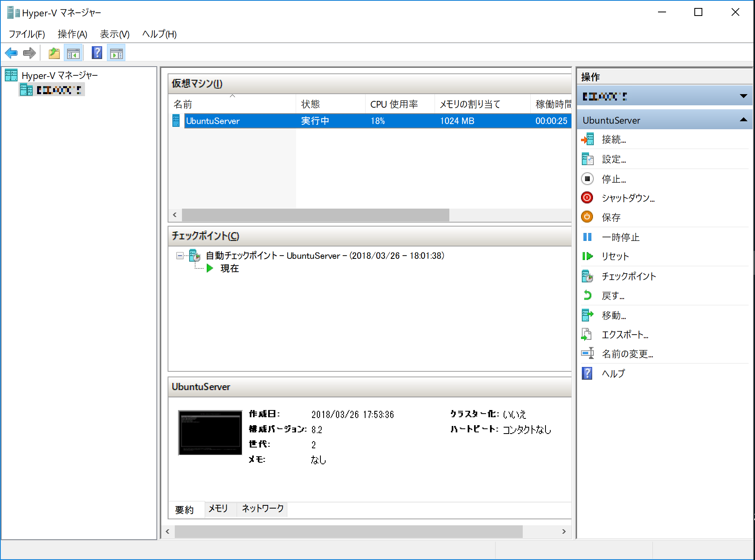Viewport: 755px width, 560px height.
Task: Select the Hyper-V マネージャー root tree node
Action: point(60,75)
